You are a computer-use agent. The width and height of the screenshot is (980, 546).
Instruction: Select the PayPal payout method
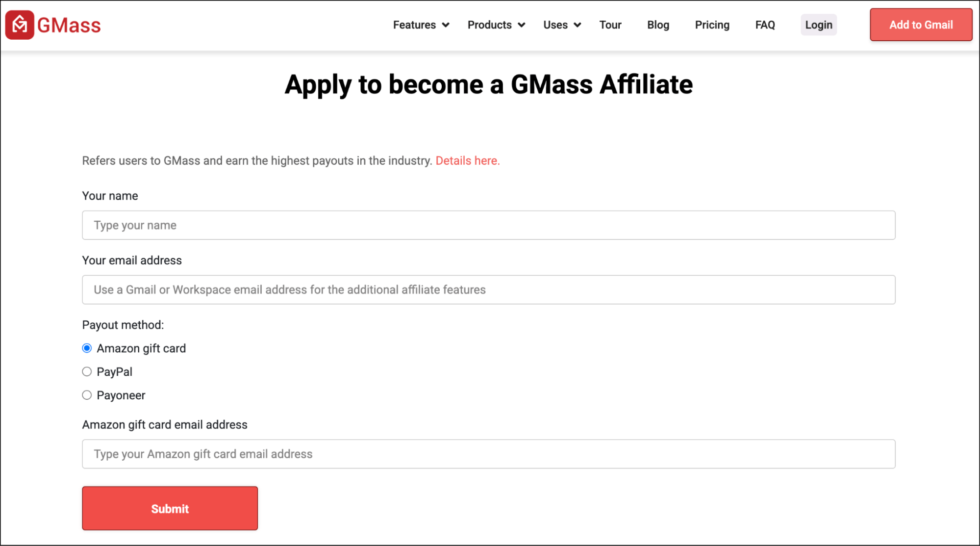87,371
